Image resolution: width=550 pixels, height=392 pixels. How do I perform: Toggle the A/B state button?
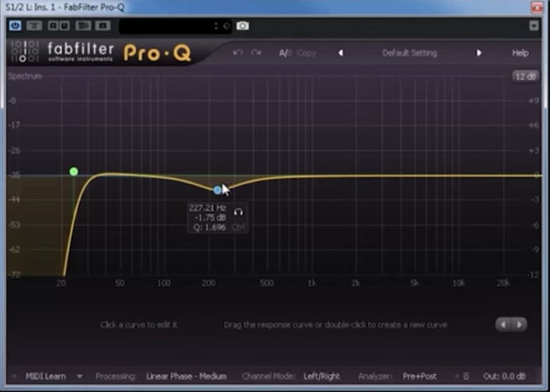pos(285,53)
